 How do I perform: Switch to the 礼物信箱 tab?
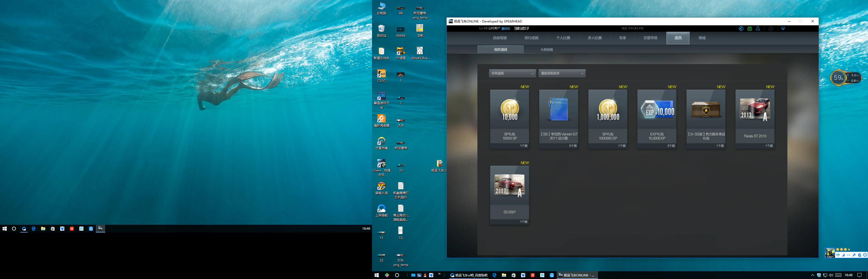(547, 50)
